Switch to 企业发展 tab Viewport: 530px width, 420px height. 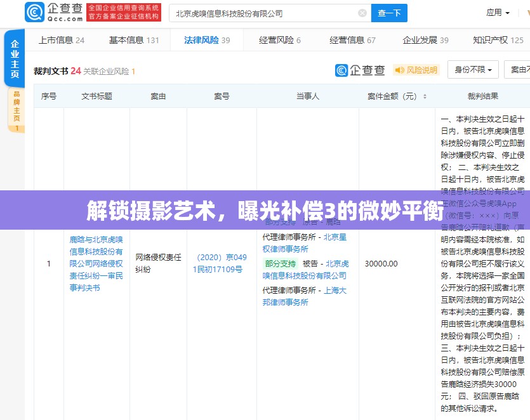[x=425, y=40]
